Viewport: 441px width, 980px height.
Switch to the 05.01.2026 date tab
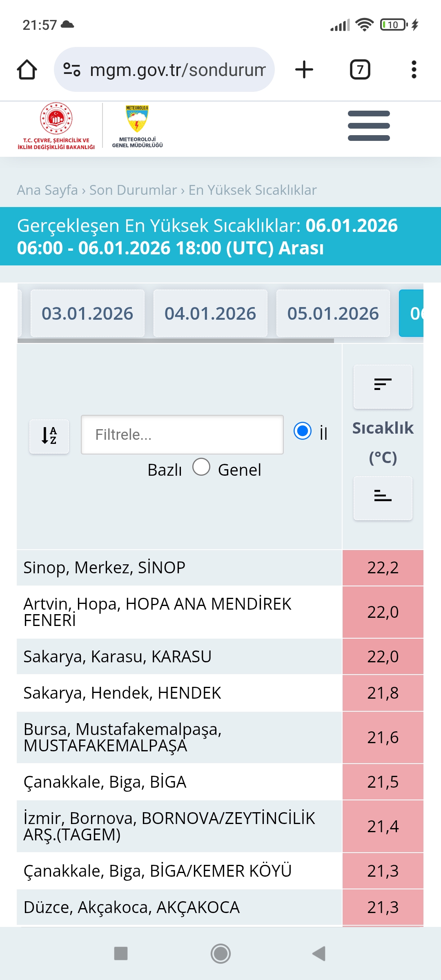click(333, 313)
